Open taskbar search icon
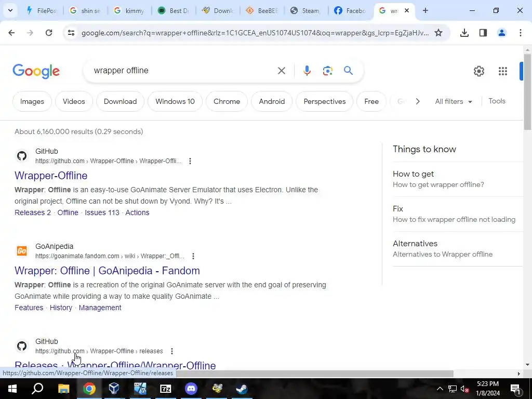Image resolution: width=532 pixels, height=399 pixels. click(x=37, y=389)
